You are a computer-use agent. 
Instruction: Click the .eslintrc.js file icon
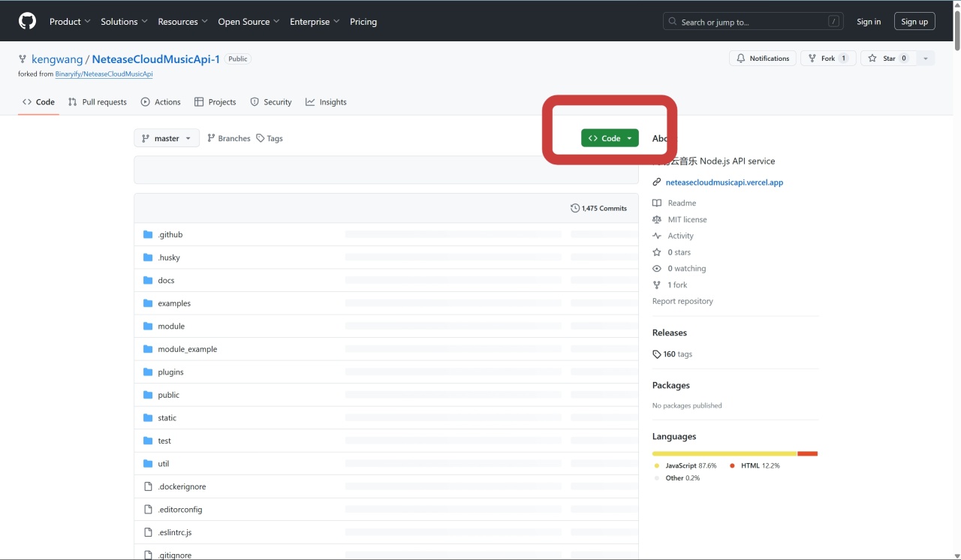(148, 532)
